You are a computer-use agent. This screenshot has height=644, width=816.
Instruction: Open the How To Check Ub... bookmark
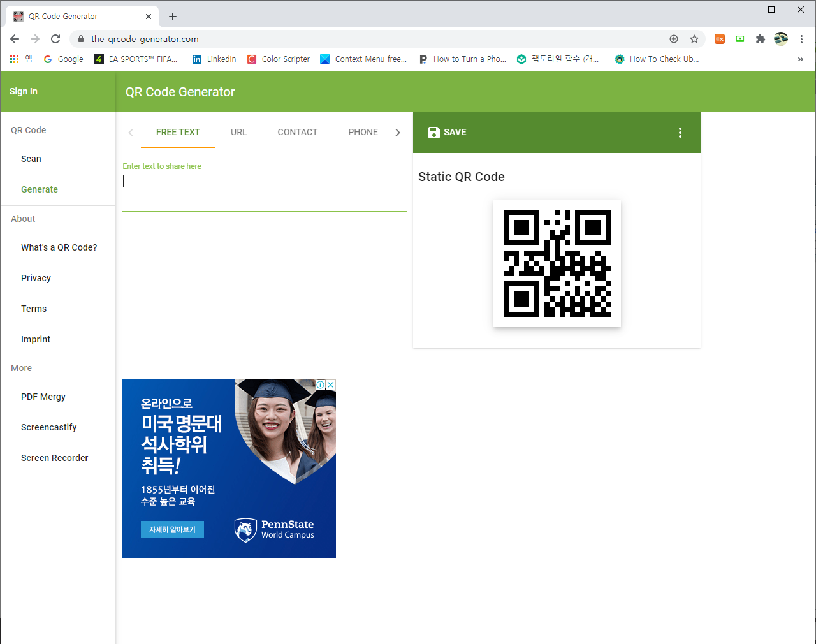(x=657, y=59)
